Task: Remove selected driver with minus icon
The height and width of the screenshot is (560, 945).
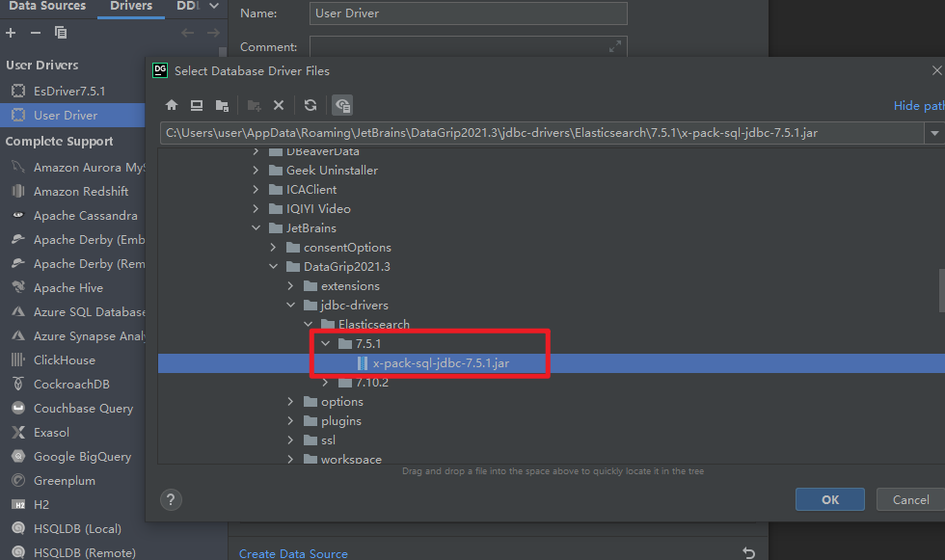Action: pos(36,33)
